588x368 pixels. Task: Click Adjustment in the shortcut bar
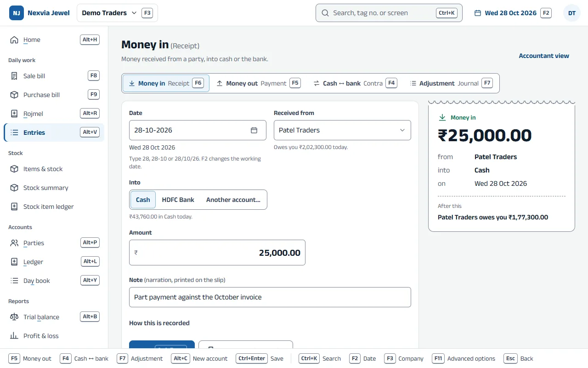[x=140, y=358]
